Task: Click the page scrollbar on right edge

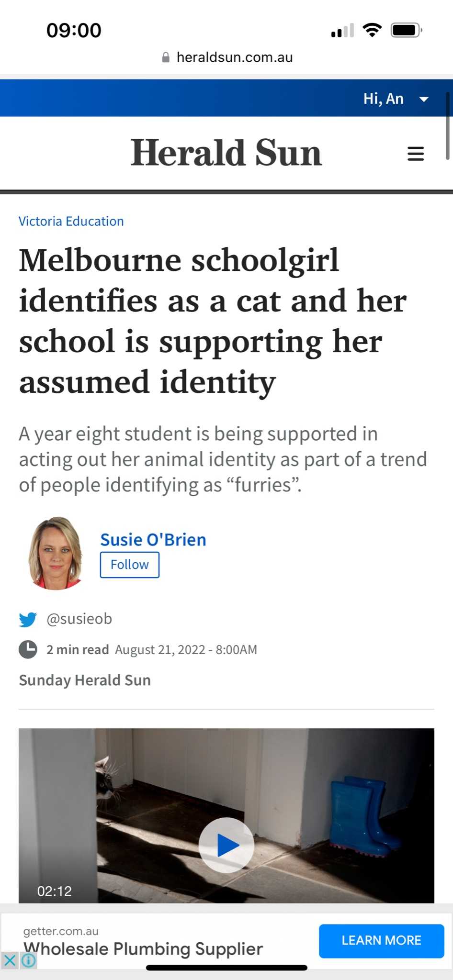Action: [x=447, y=125]
